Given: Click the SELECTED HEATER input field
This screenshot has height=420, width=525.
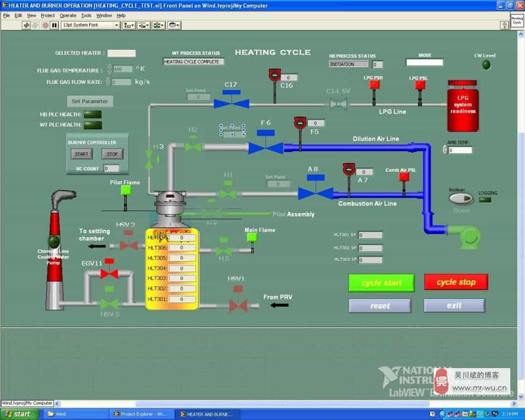Looking at the screenshot, I should coord(122,53).
